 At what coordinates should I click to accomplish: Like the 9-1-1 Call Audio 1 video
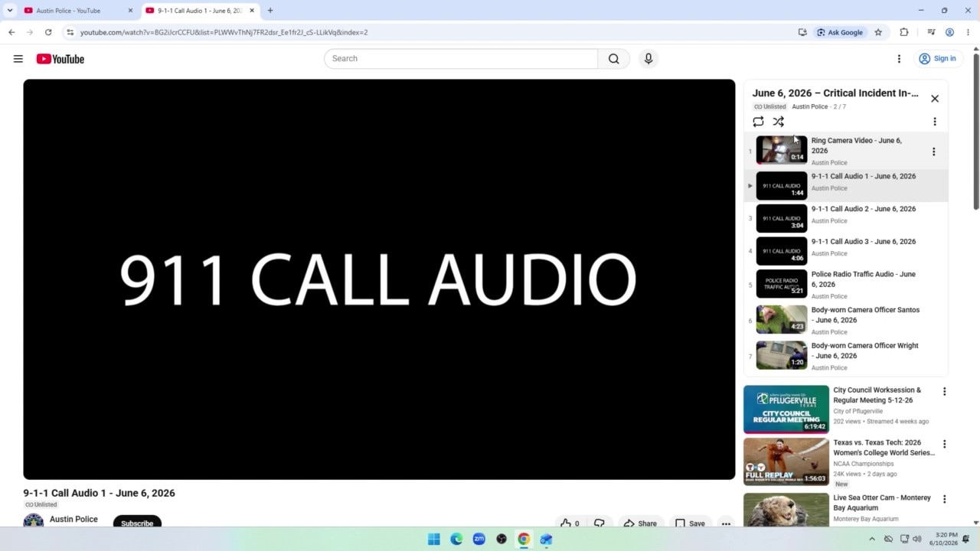[570, 523]
